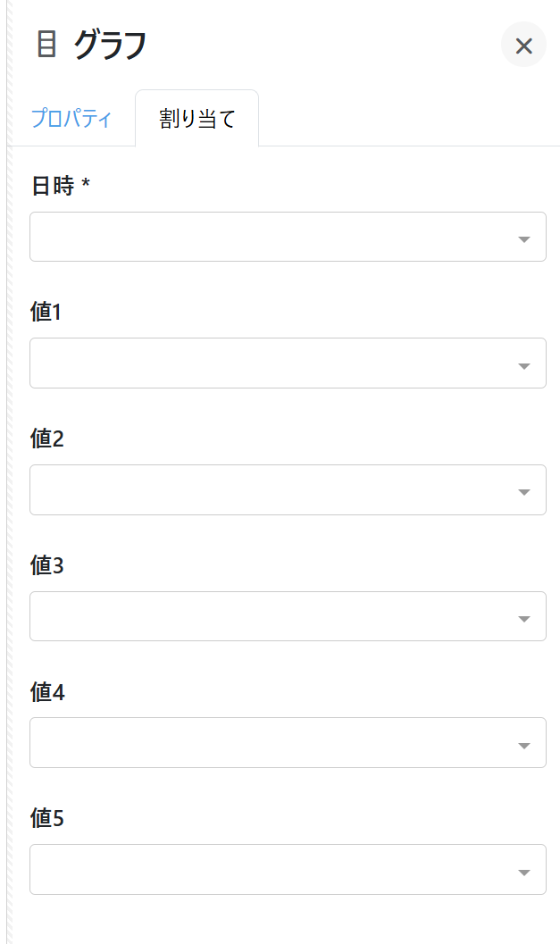Image resolution: width=560 pixels, height=944 pixels.
Task: Select the 割り当て tab
Action: (x=197, y=119)
